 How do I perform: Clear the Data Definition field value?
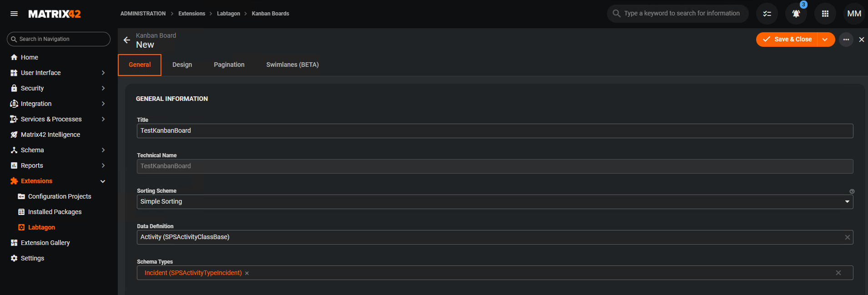click(x=847, y=237)
